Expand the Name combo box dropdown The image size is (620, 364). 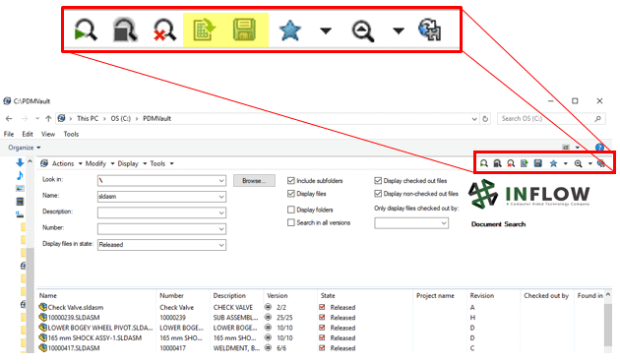point(221,197)
